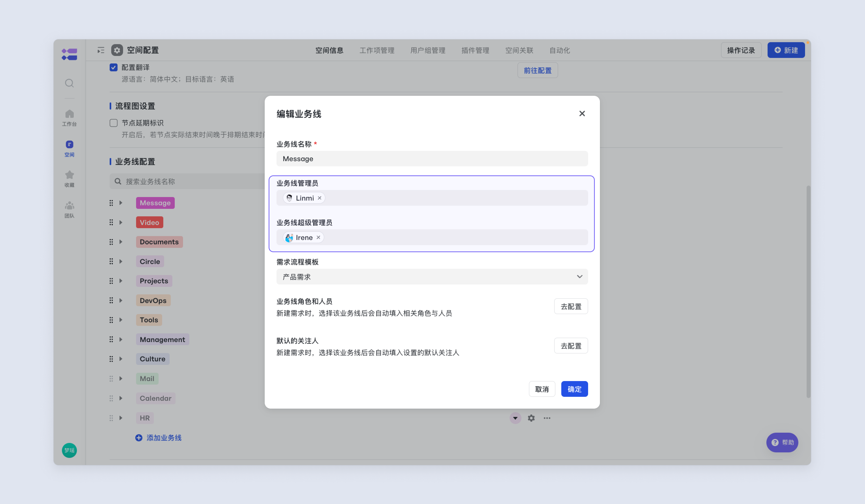Open 空间 in the sidebar
The height and width of the screenshot is (504, 865).
69,148
